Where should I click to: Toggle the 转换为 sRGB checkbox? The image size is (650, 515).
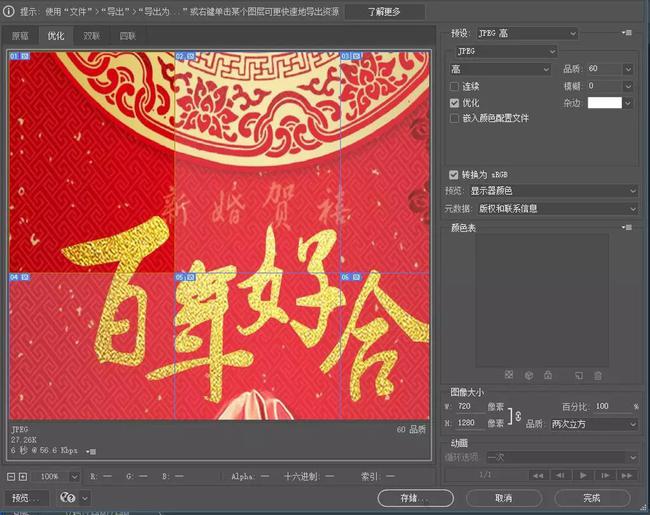click(454, 175)
